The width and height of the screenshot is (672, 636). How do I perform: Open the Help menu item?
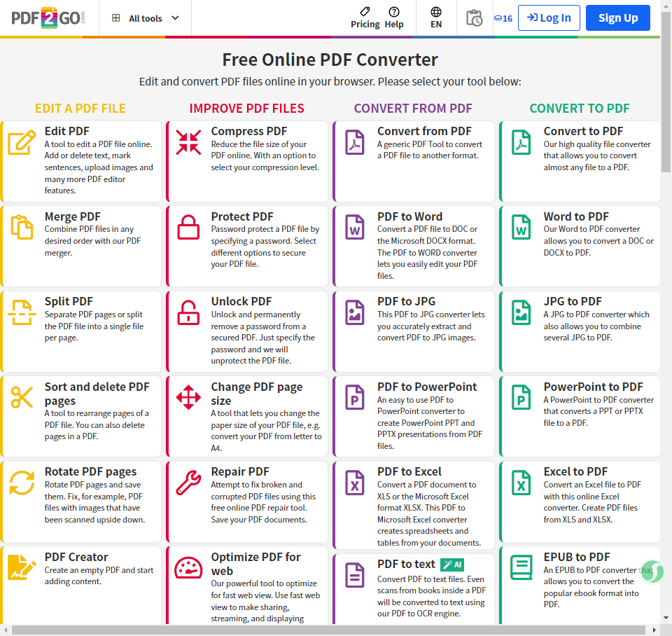394,18
